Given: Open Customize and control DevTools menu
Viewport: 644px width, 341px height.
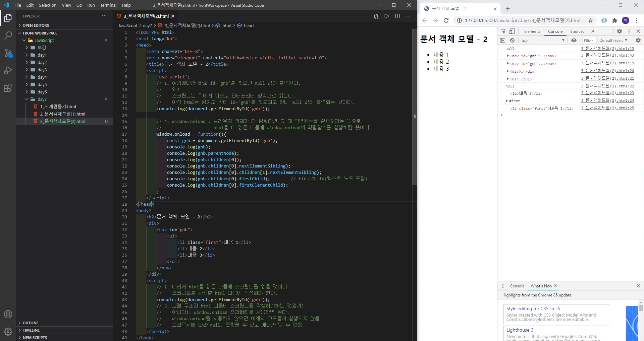Looking at the screenshot, I should tap(629, 31).
